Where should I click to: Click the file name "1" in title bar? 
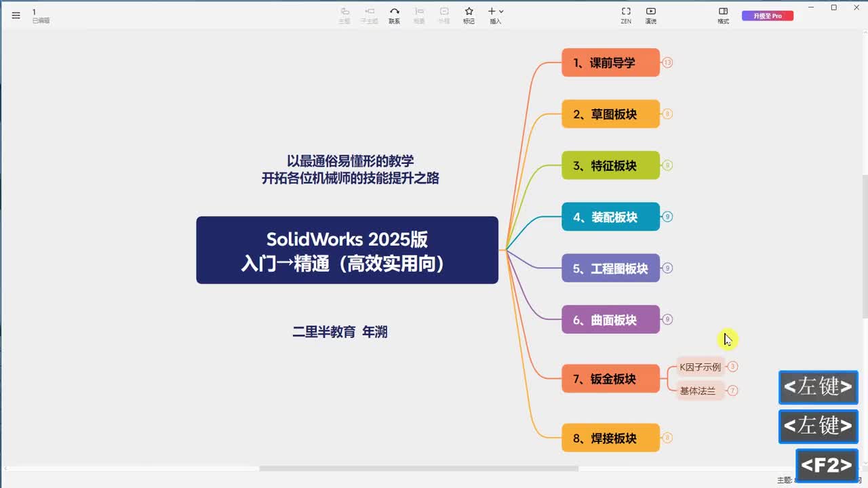34,12
